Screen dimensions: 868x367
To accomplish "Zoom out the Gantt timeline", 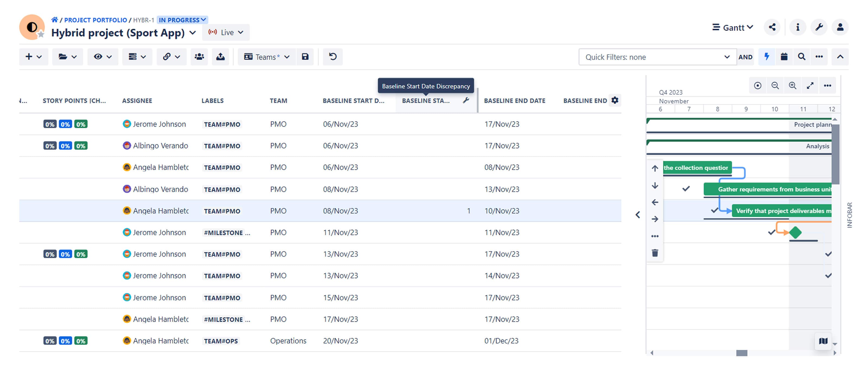I will (x=775, y=86).
